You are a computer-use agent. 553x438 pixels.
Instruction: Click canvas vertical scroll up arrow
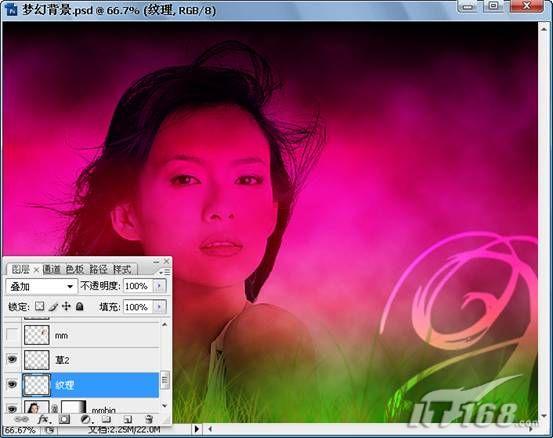pyautogui.click(x=543, y=28)
